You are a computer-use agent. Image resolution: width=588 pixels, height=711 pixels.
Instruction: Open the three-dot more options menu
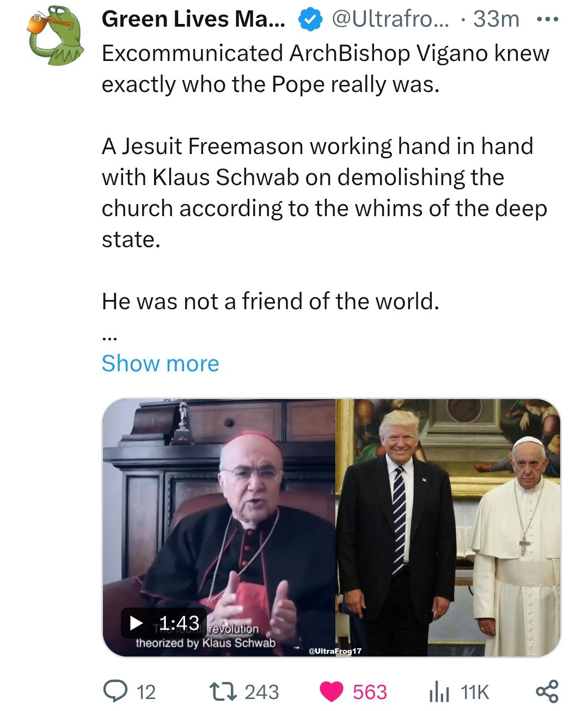547,20
